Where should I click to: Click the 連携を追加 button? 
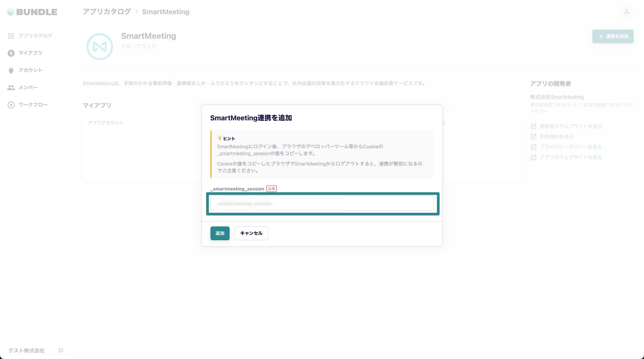[x=613, y=36]
